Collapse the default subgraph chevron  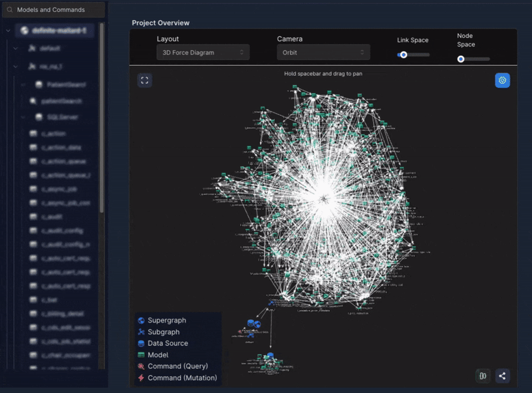[x=15, y=49]
